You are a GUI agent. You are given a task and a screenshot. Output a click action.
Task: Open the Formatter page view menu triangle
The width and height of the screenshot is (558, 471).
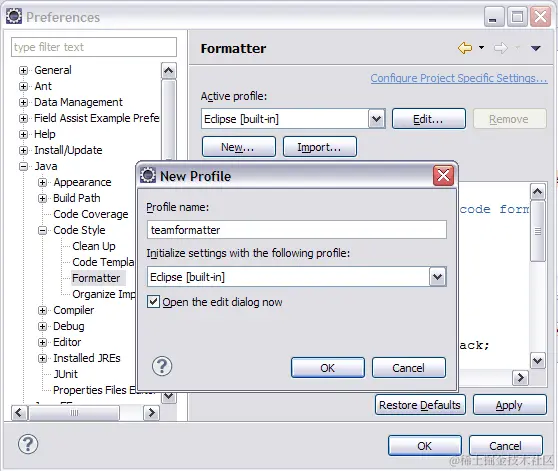tap(536, 48)
